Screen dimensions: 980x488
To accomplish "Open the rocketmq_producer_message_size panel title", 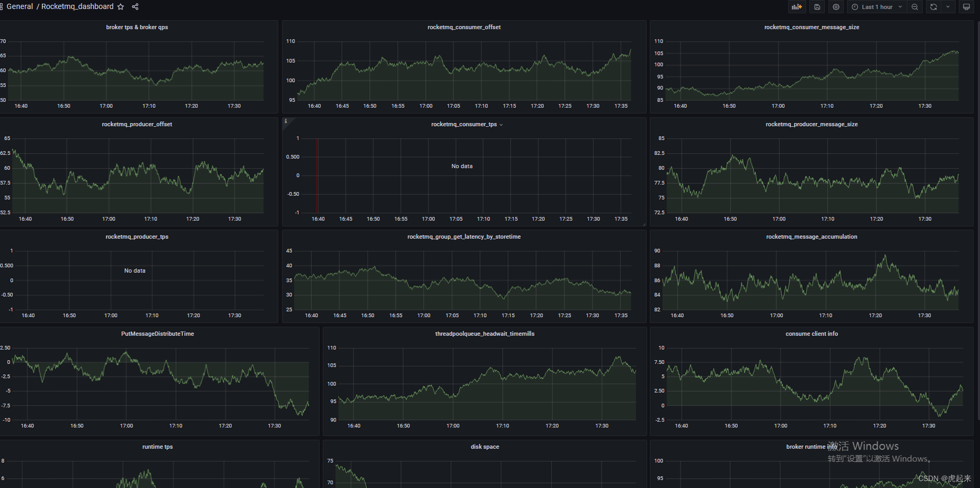I will pyautogui.click(x=811, y=124).
